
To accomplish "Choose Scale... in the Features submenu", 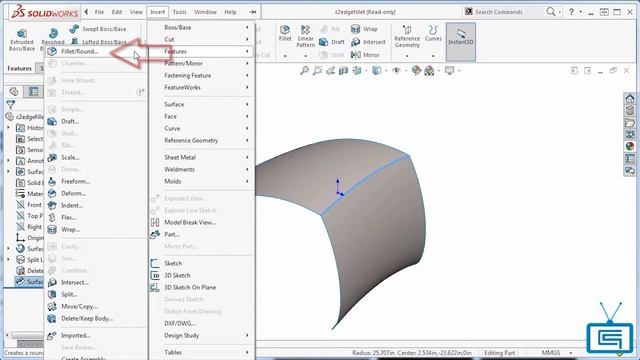I will point(96,157).
